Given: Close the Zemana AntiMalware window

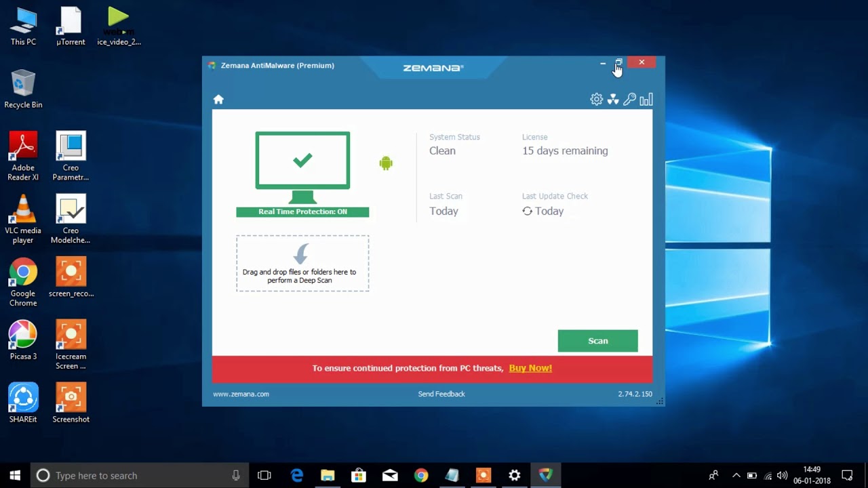Looking at the screenshot, I should click(642, 62).
